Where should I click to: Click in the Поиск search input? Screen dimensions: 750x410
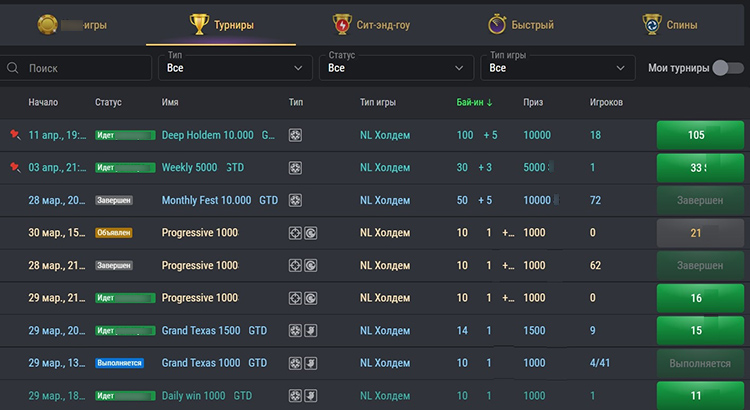[85, 69]
